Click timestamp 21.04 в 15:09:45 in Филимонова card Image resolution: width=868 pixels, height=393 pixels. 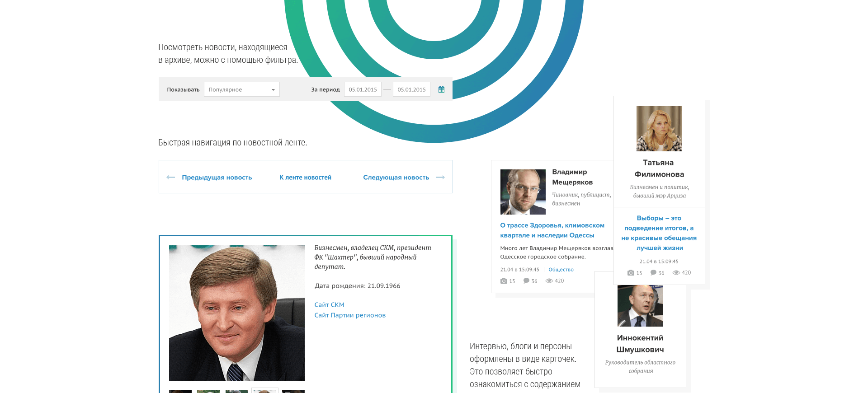pos(659,262)
